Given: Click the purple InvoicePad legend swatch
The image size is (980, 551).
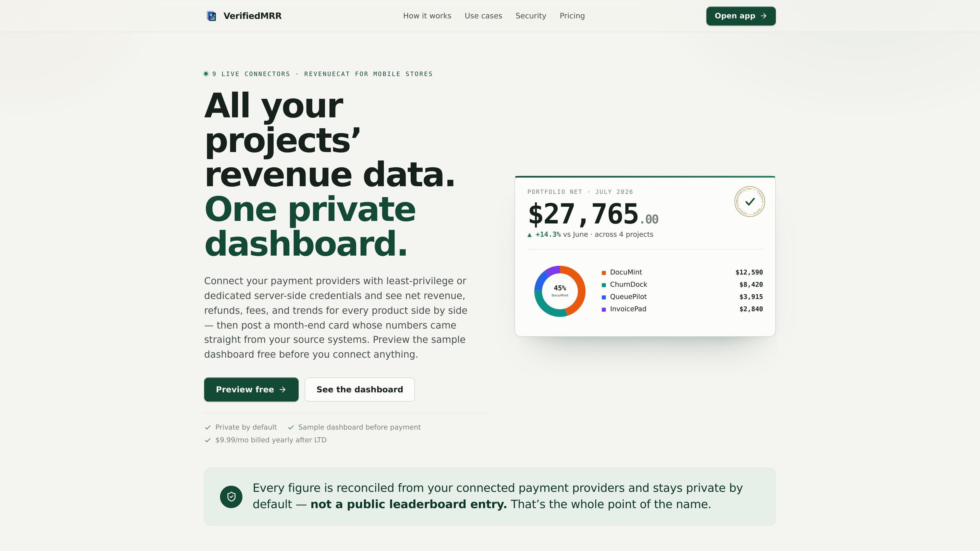Looking at the screenshot, I should (x=604, y=309).
